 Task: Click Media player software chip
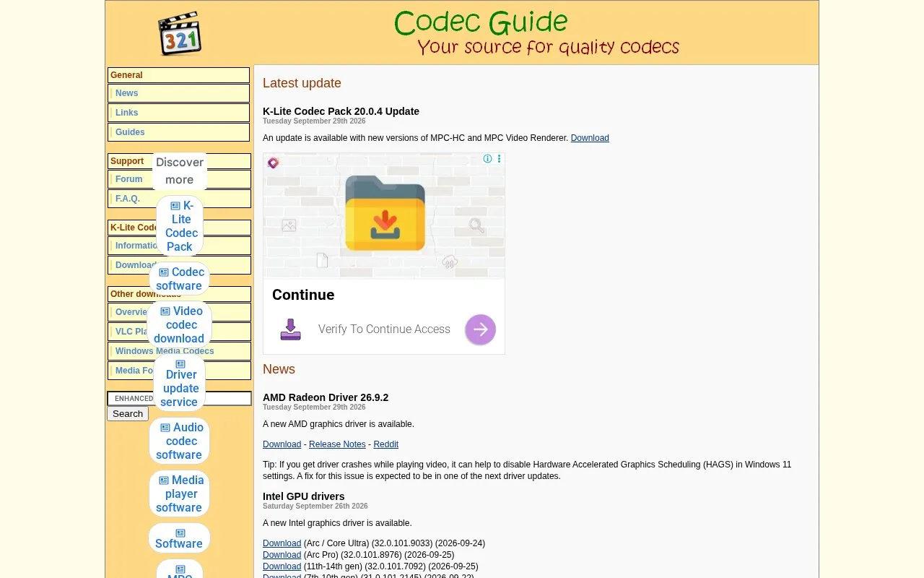tap(180, 493)
